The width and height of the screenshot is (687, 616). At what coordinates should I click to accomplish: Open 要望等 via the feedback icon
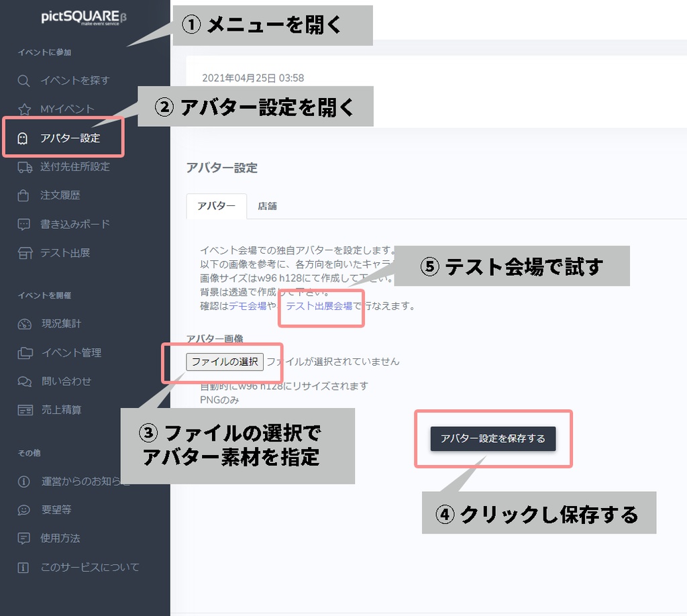[23, 509]
